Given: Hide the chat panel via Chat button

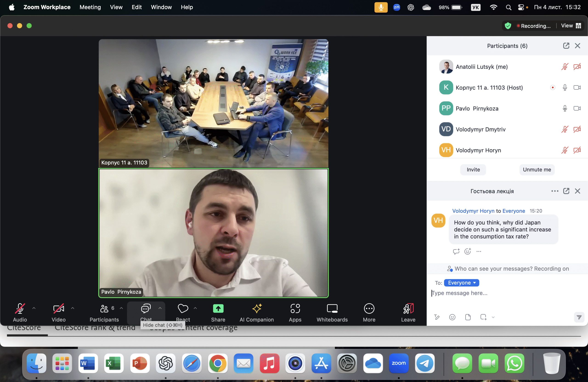Looking at the screenshot, I should 146,309.
